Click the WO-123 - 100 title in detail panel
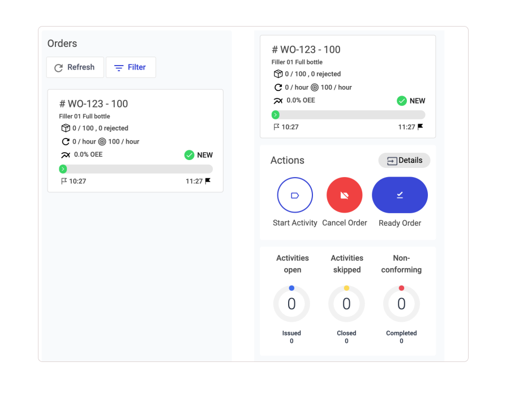The height and width of the screenshot is (401, 532). (306, 50)
